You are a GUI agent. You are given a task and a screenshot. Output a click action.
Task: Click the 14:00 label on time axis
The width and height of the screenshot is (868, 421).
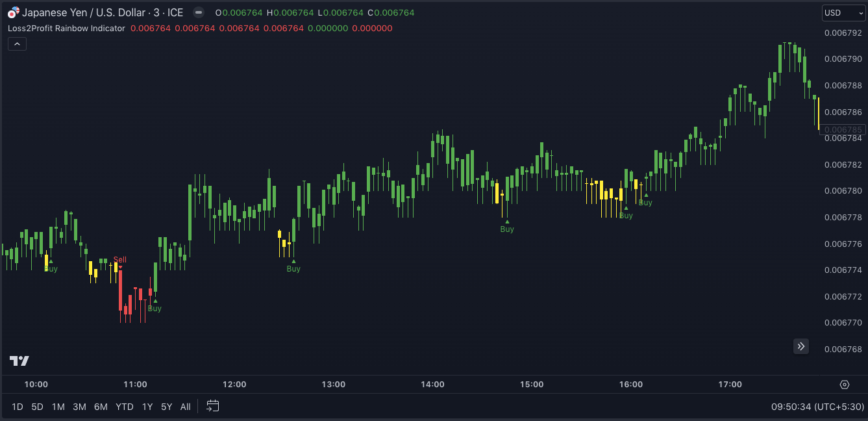[x=432, y=385]
